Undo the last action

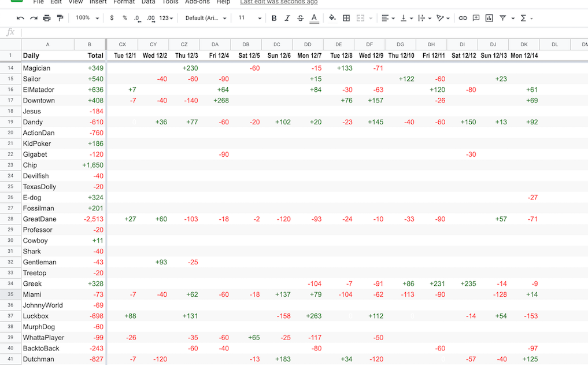pos(20,18)
